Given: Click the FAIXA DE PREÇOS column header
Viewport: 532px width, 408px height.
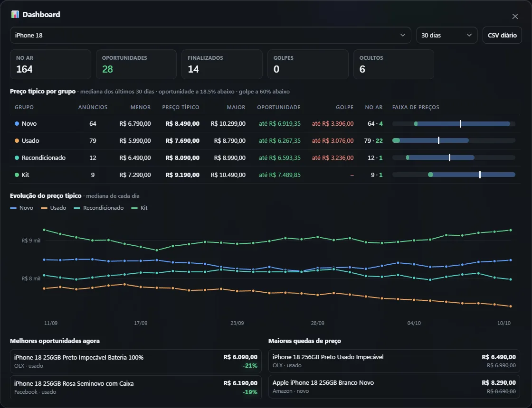Looking at the screenshot, I should (x=416, y=107).
